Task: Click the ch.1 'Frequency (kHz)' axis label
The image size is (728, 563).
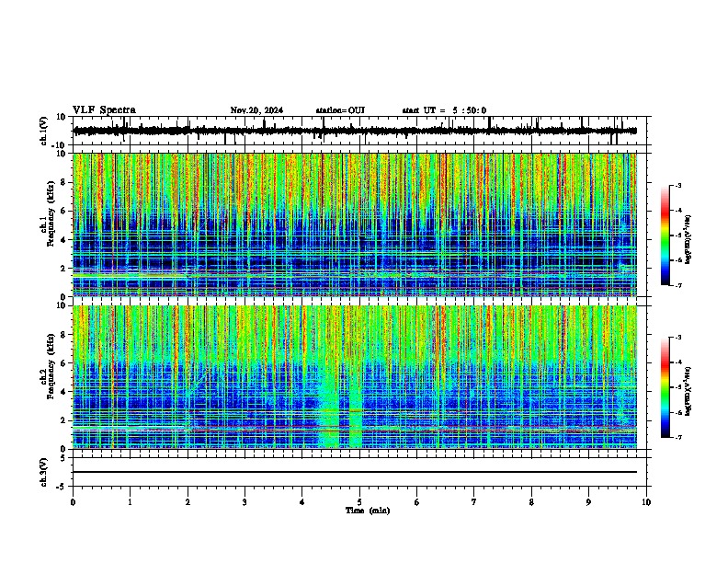Action: (x=51, y=213)
